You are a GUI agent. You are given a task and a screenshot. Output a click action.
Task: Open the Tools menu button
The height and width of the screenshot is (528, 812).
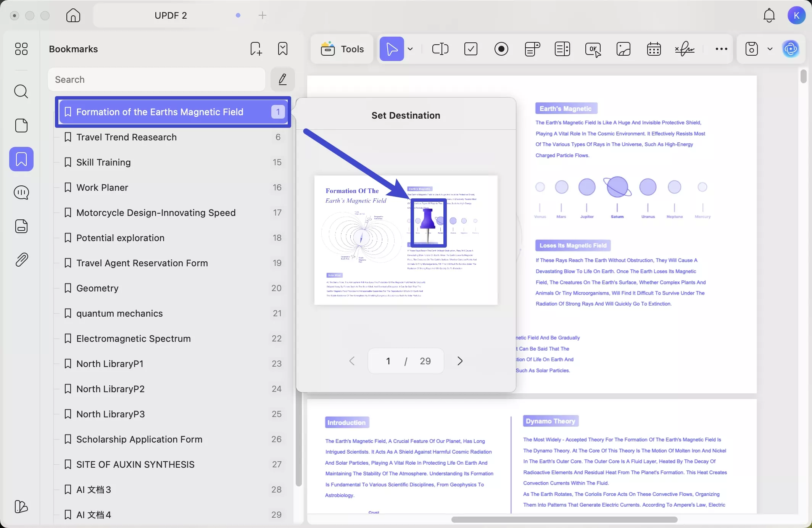pyautogui.click(x=342, y=49)
